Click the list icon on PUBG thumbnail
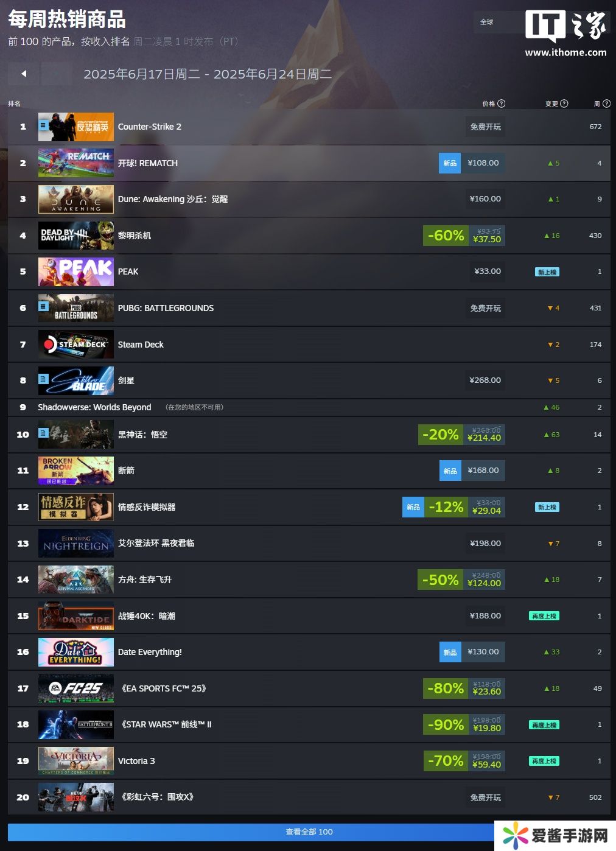This screenshot has height=851, width=616. (43, 306)
